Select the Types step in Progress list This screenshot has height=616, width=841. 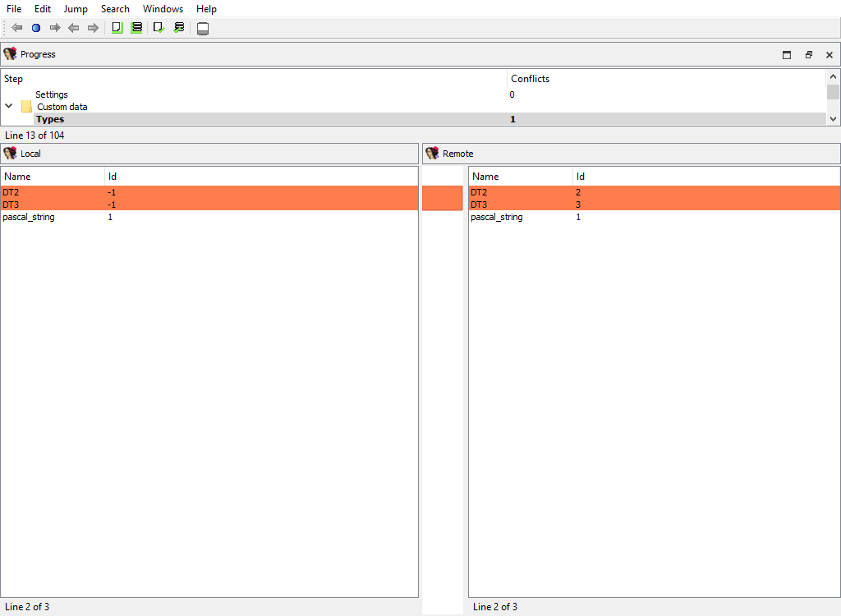coord(50,120)
